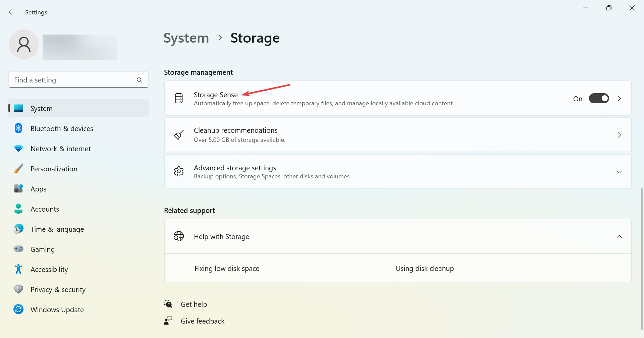Click the Find a setting search box
The width and height of the screenshot is (644, 338).
74,80
